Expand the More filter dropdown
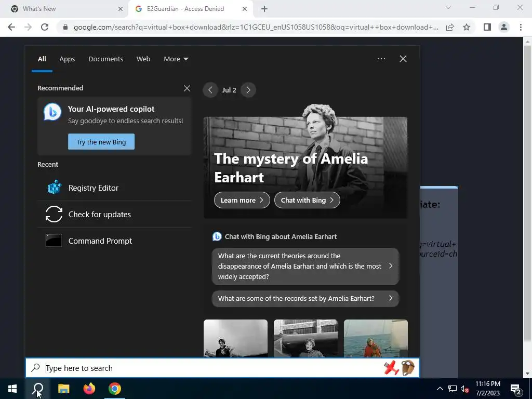532x399 pixels. 176,59
